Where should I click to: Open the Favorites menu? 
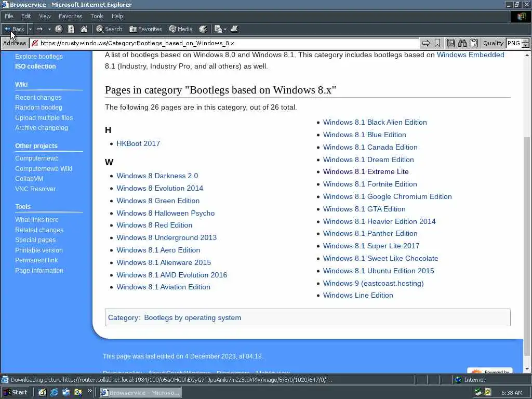click(x=70, y=16)
